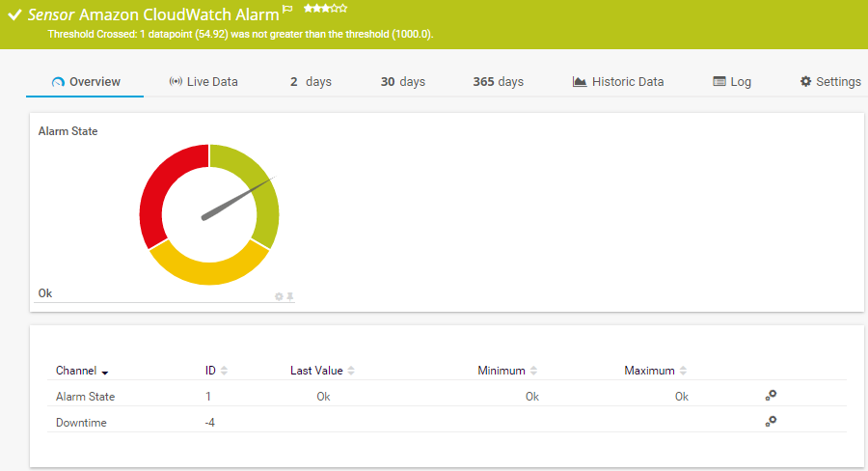Image resolution: width=868 pixels, height=471 pixels.
Task: Open the 30 days tab
Action: pos(402,82)
